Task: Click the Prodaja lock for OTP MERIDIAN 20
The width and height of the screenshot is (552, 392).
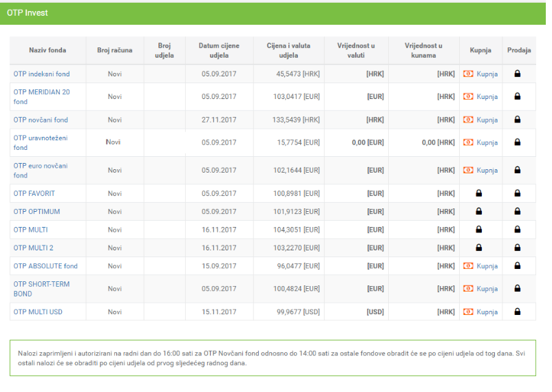Action: coord(518,96)
